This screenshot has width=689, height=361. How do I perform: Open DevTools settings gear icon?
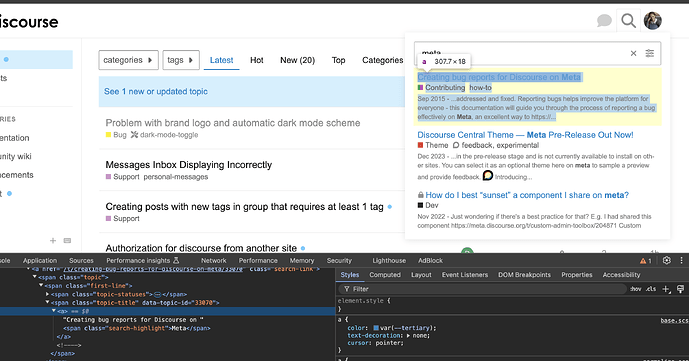pyautogui.click(x=667, y=260)
